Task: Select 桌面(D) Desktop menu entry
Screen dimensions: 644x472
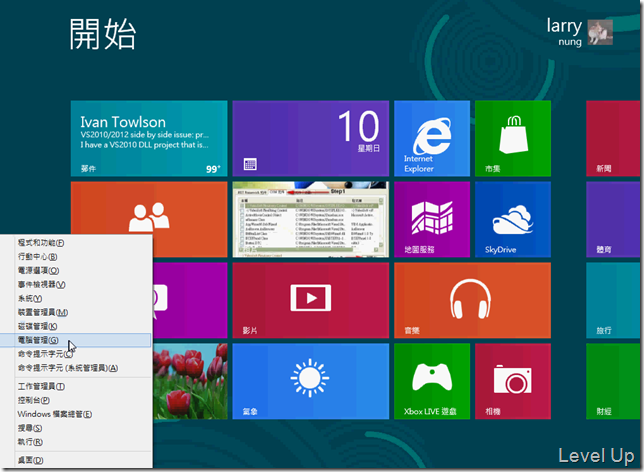Action: (x=76, y=460)
